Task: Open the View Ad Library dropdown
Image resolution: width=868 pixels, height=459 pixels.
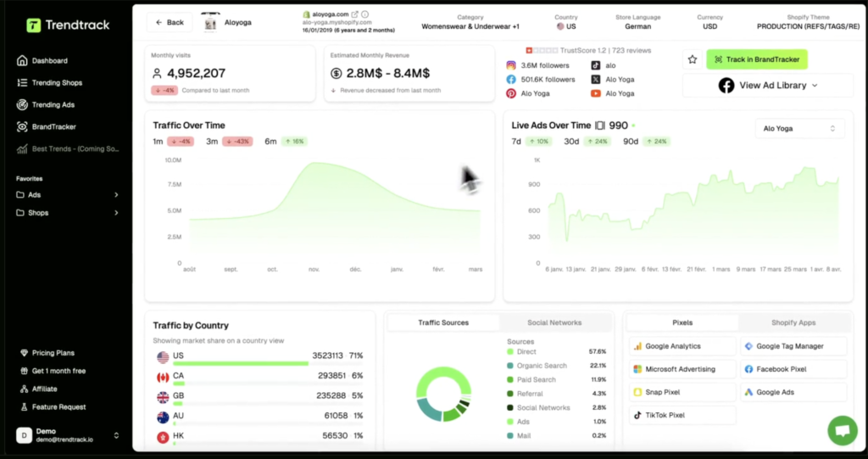Action: click(768, 86)
